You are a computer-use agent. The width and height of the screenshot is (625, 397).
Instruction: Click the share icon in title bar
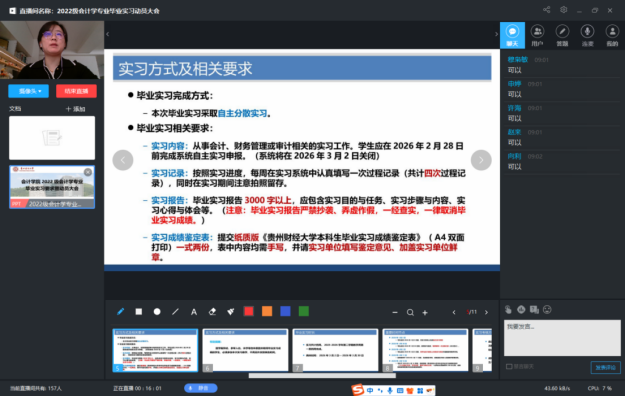[x=546, y=10]
